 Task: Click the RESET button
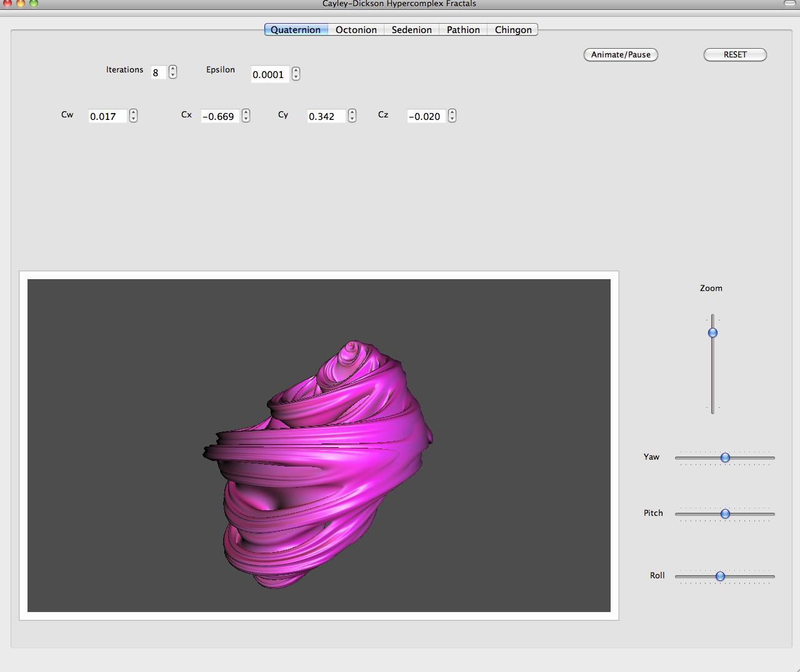(735, 55)
